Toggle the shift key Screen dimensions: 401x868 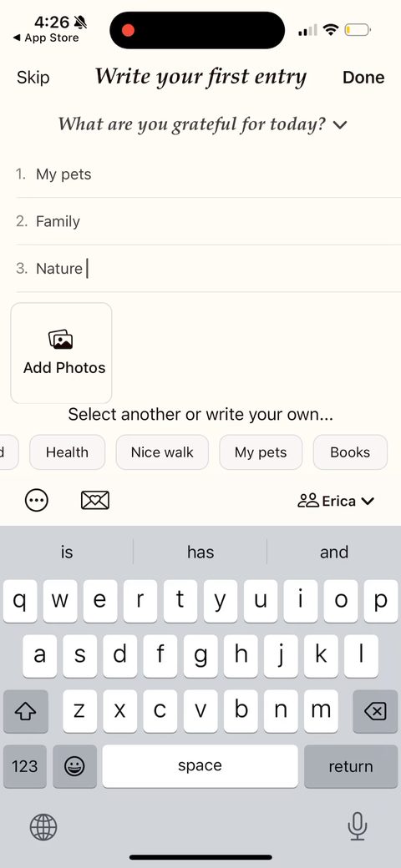click(x=25, y=711)
